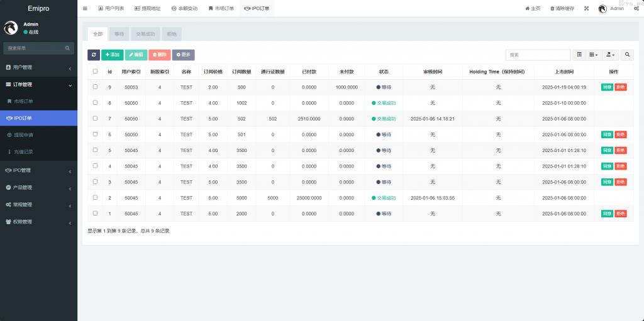
Task: Click the table 搜索 input field
Action: (538, 55)
